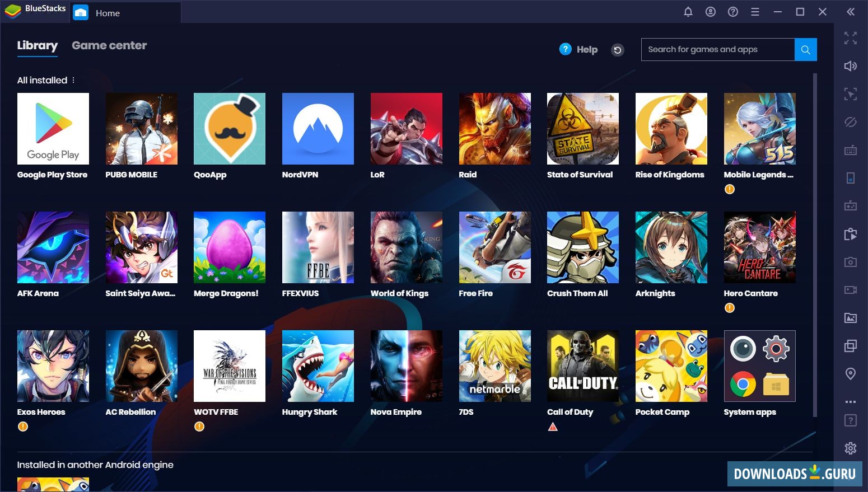This screenshot has width=868, height=492.
Task: Start screen recording via video icon
Action: 851,290
